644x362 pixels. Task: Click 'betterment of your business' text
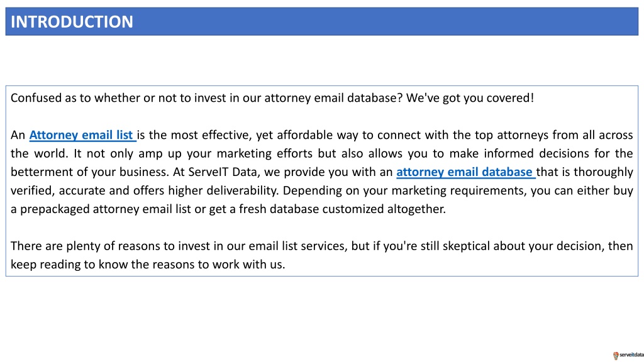click(89, 172)
